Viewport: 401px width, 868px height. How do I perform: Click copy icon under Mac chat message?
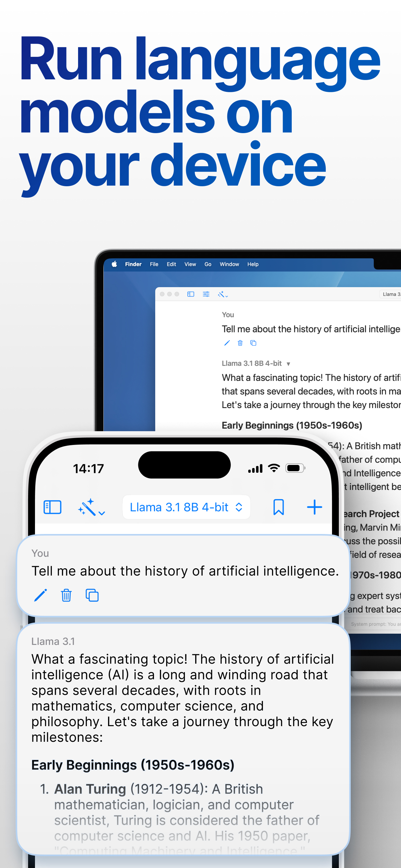pyautogui.click(x=253, y=343)
